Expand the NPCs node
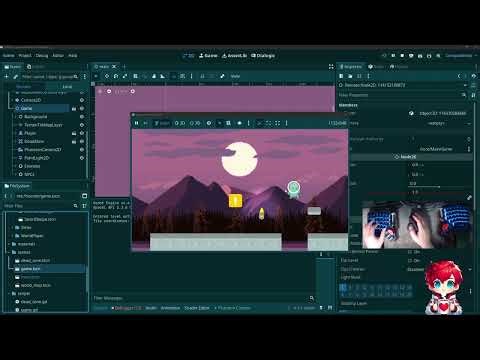480x360 pixels. (x=15, y=174)
